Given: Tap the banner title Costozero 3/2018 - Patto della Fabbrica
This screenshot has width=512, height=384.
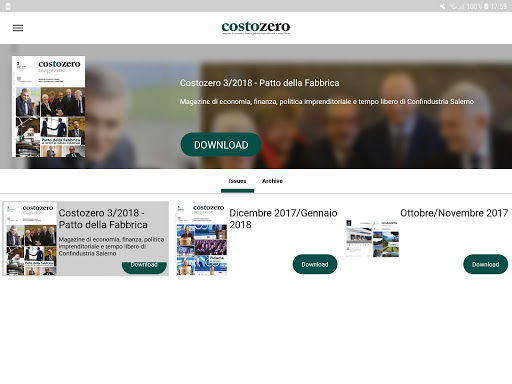Looking at the screenshot, I should 260,83.
